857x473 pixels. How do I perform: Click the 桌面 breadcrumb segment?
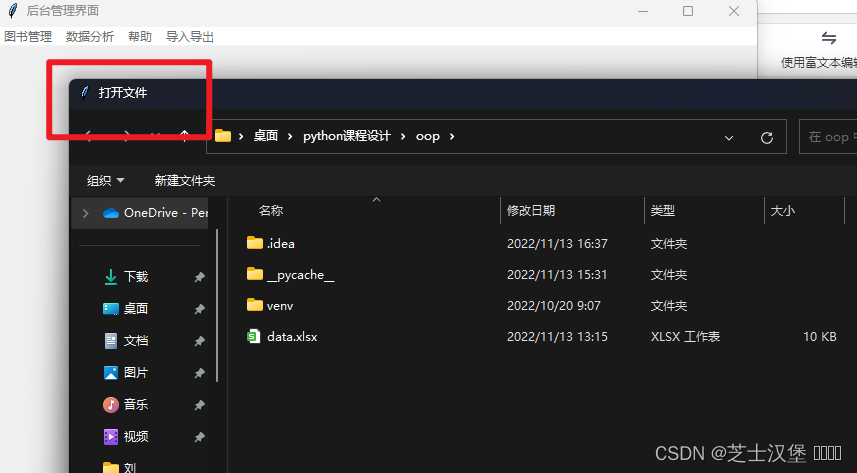click(x=266, y=136)
